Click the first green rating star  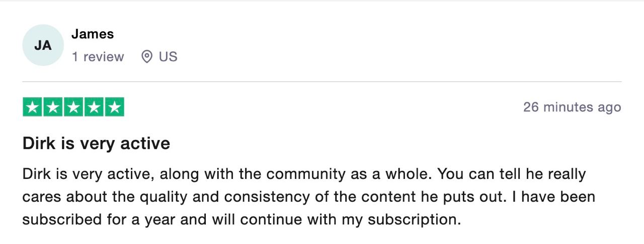tap(32, 107)
